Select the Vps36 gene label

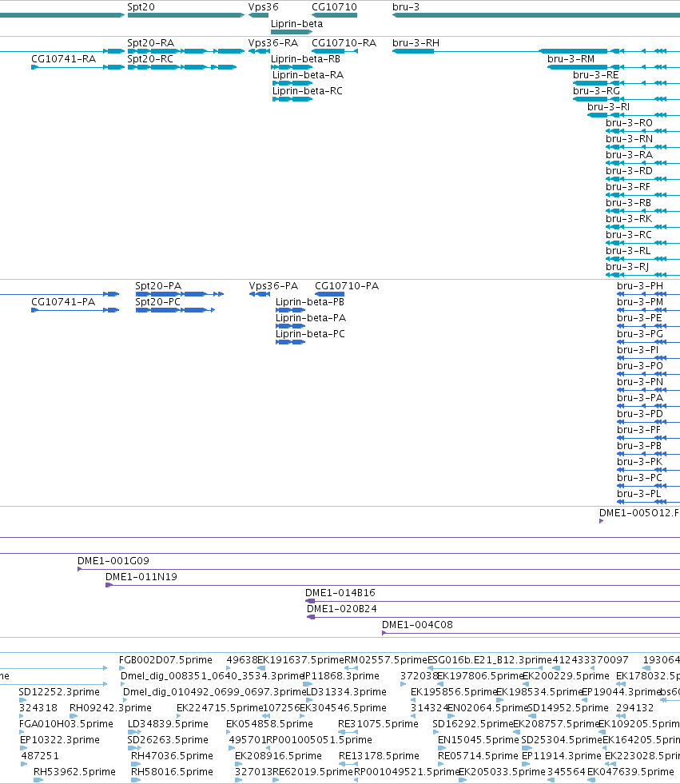pos(264,7)
